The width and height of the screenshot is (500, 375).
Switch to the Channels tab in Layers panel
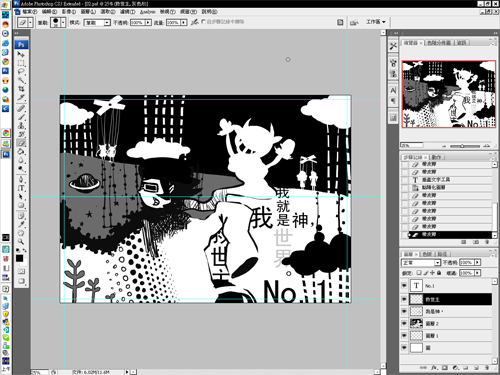pos(427,254)
